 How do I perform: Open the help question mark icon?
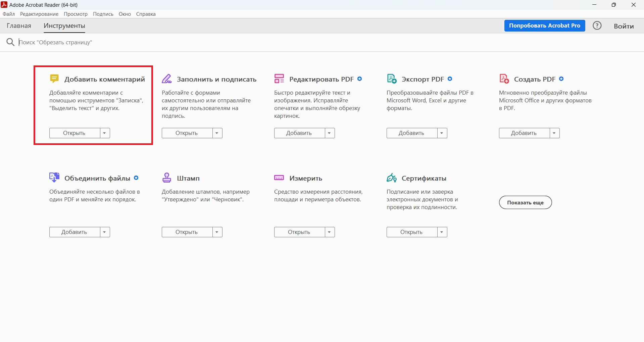pyautogui.click(x=597, y=26)
